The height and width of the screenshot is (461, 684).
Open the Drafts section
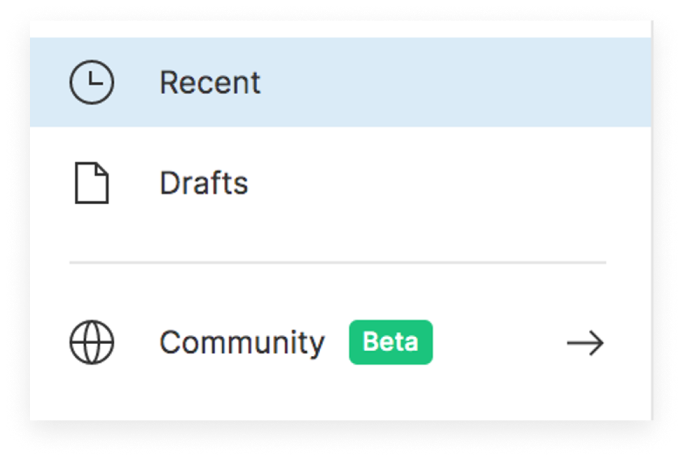(x=341, y=183)
